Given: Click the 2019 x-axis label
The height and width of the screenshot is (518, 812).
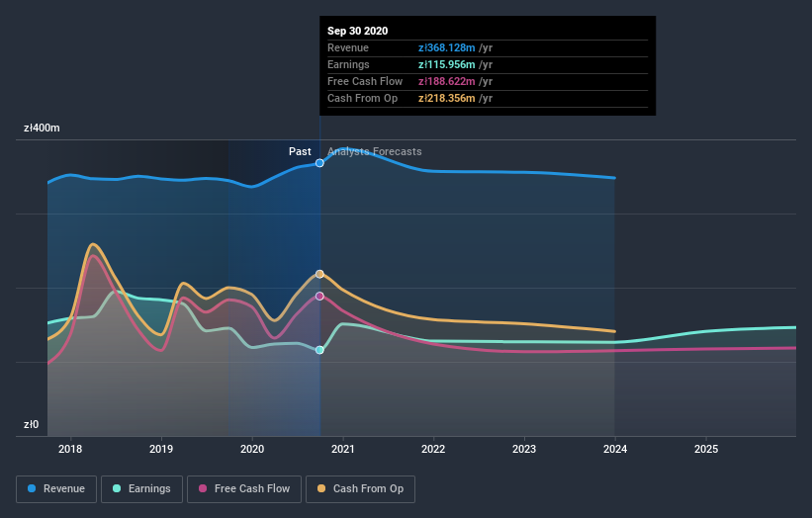Looking at the screenshot, I should click(161, 449).
